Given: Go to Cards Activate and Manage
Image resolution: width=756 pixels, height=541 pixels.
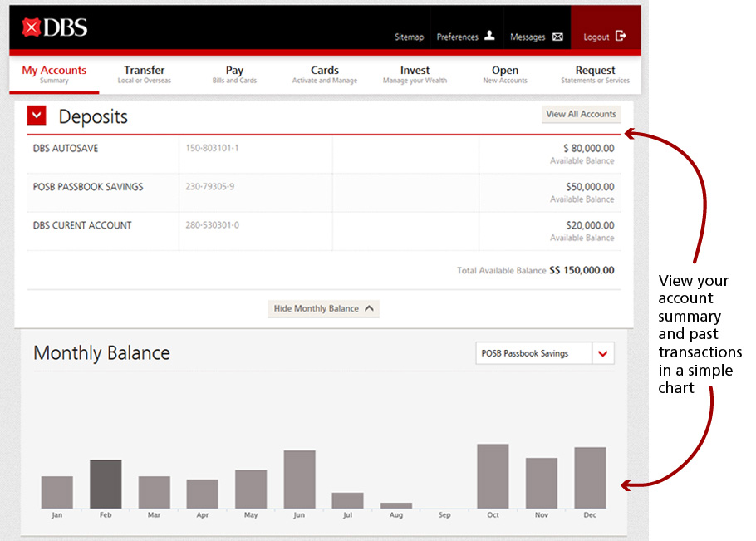Looking at the screenshot, I should (x=325, y=75).
